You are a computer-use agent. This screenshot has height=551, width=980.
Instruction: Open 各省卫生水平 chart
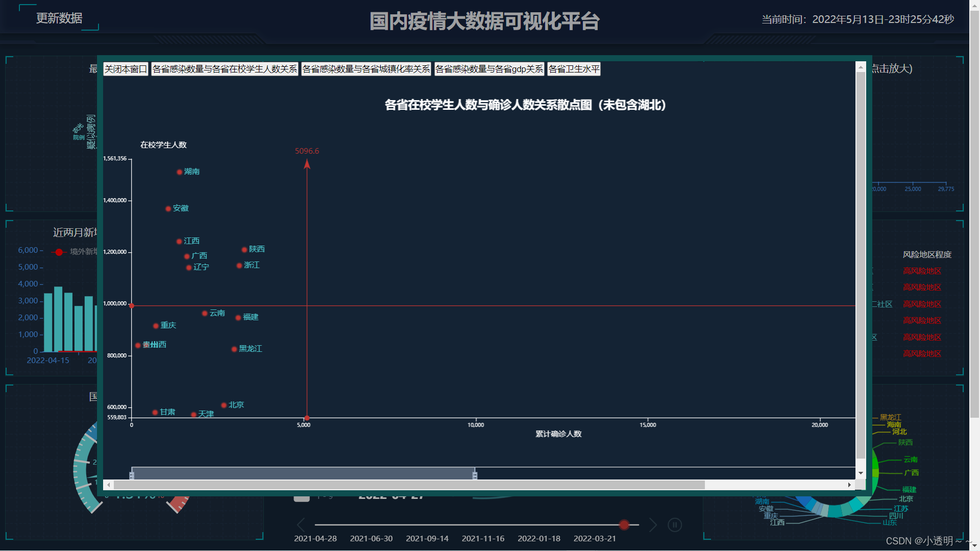574,69
